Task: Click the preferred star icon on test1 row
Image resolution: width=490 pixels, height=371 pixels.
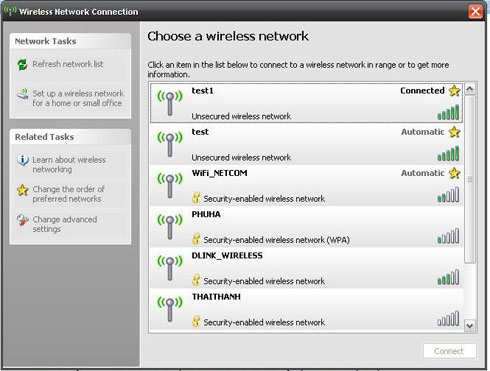Action: 454,91
